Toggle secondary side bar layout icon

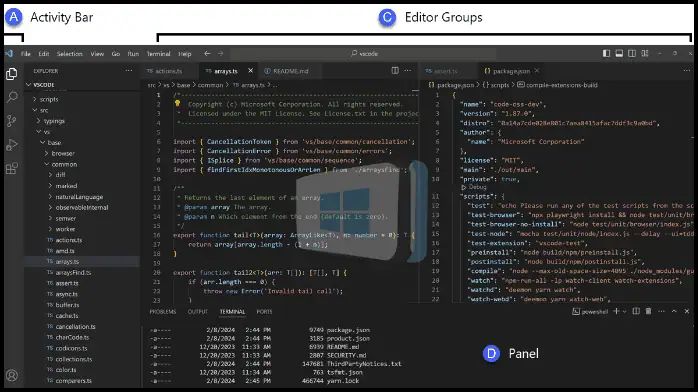[632, 53]
